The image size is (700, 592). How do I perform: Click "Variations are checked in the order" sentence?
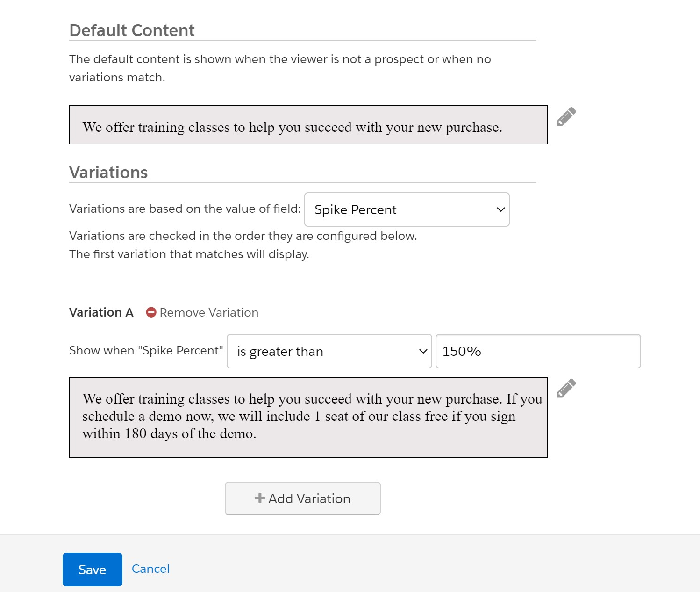coord(243,236)
